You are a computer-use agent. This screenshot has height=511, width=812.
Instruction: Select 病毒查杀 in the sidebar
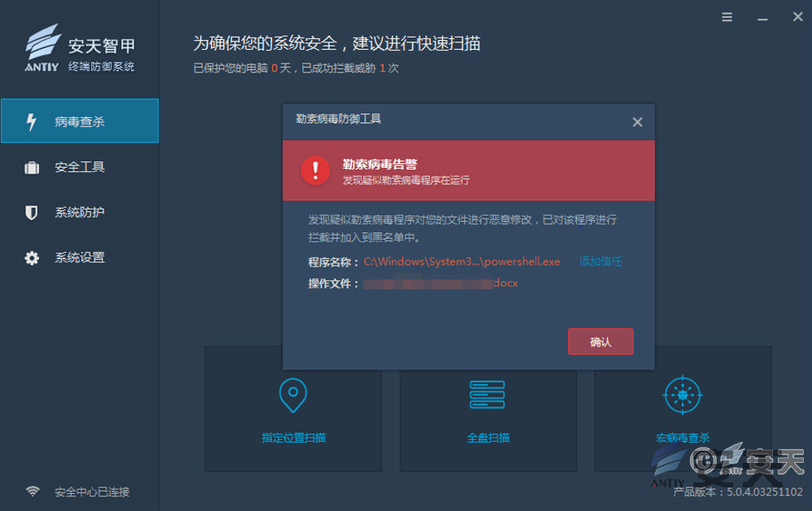[80, 121]
